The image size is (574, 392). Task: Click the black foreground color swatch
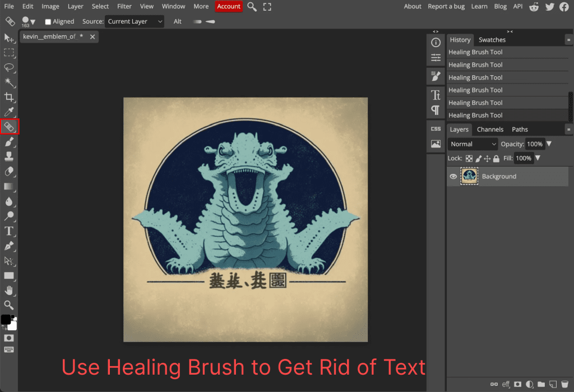click(6, 320)
